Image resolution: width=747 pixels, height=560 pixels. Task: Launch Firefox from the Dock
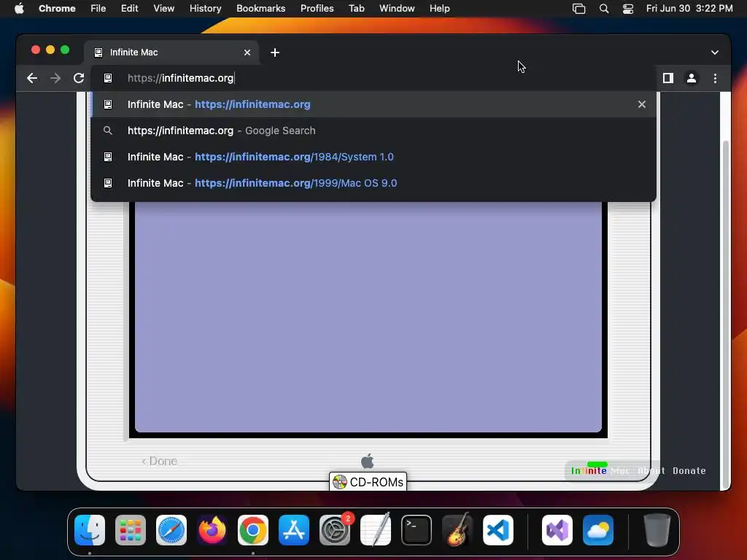[212, 530]
